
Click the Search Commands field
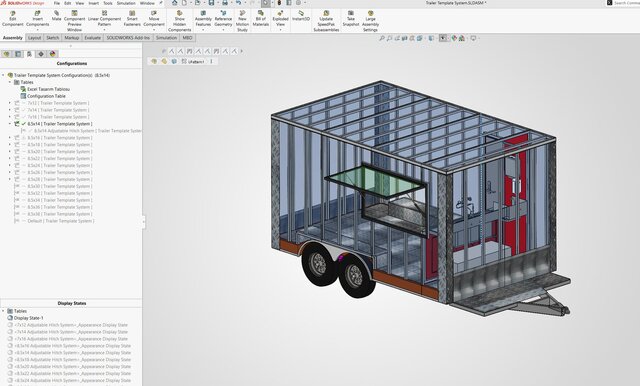pos(623,3)
